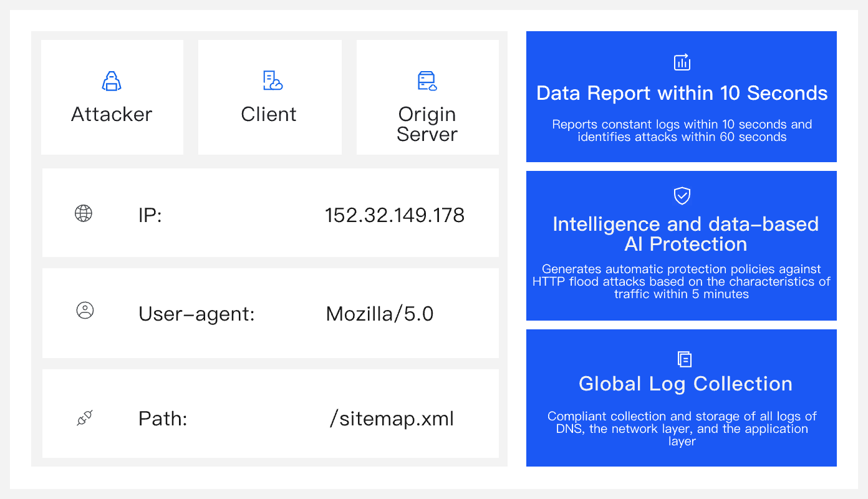Click the user avatar icon beside User-agent
The image size is (868, 499).
[85, 310]
